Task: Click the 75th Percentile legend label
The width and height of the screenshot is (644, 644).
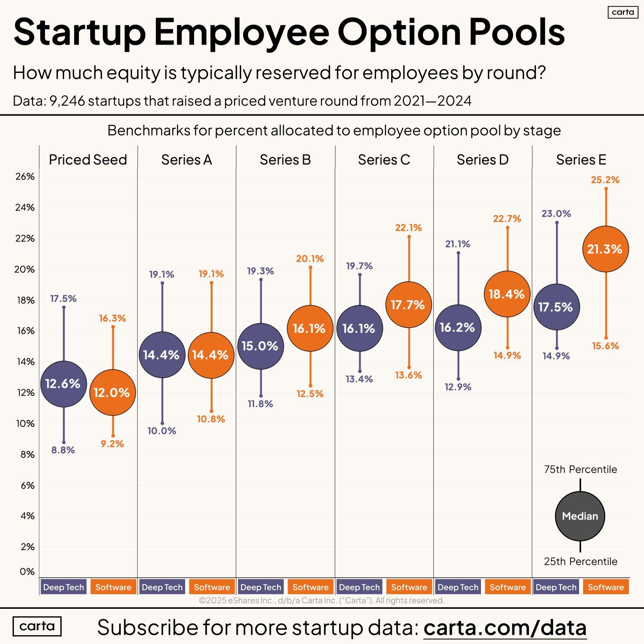Action: (x=580, y=469)
